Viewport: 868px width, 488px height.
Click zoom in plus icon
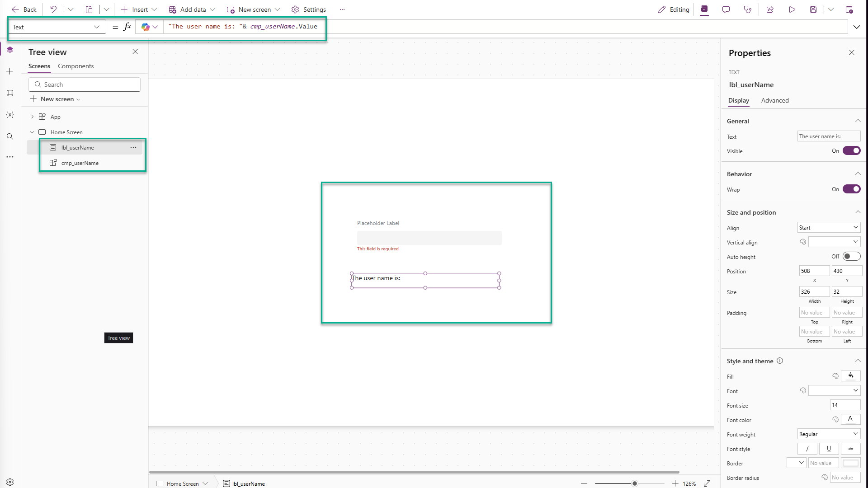pyautogui.click(x=675, y=483)
